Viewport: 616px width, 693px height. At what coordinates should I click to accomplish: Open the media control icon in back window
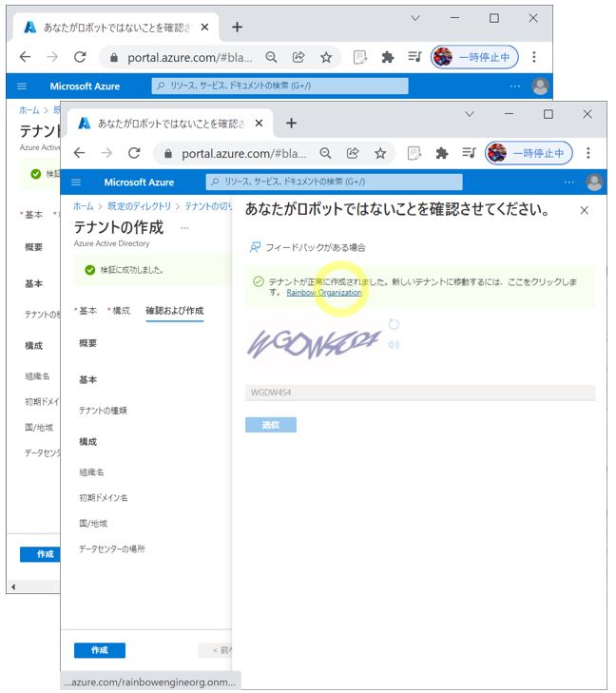click(x=414, y=57)
